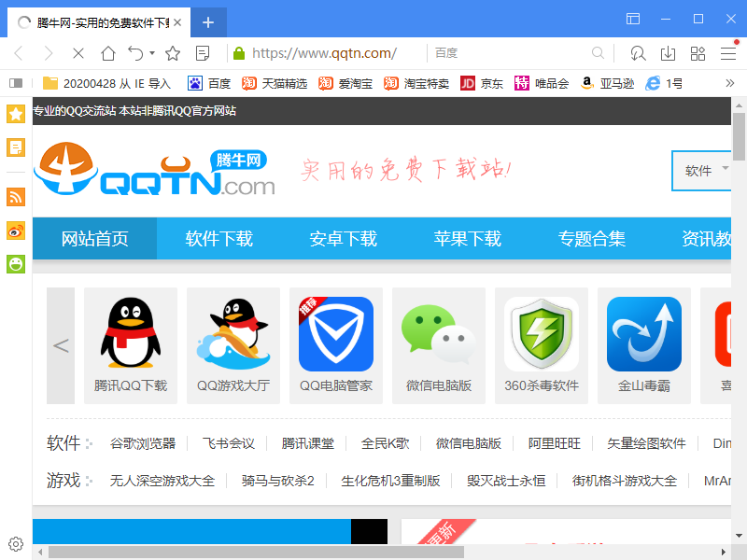
Task: Open the notes sidebar icon
Action: (x=16, y=147)
